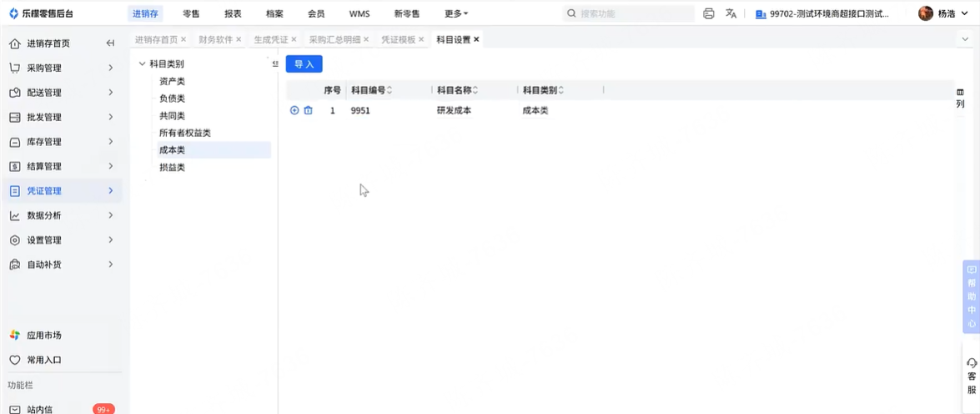Select 成本类 in the category tree
Screen dimensions: 980x414
172,150
